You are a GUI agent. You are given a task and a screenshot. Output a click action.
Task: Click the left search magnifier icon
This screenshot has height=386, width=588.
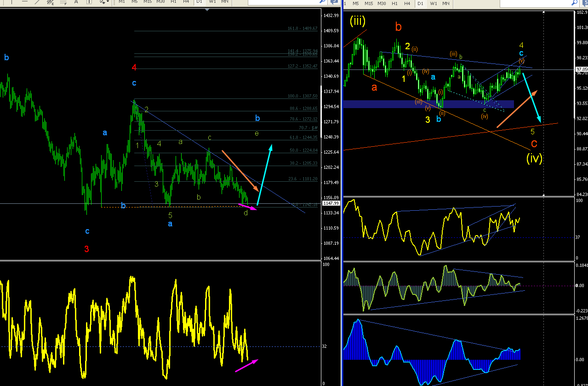tap(324, 1)
